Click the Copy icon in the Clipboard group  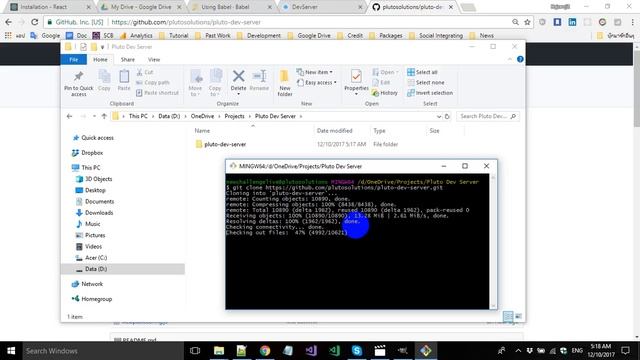pyautogui.click(x=104, y=80)
